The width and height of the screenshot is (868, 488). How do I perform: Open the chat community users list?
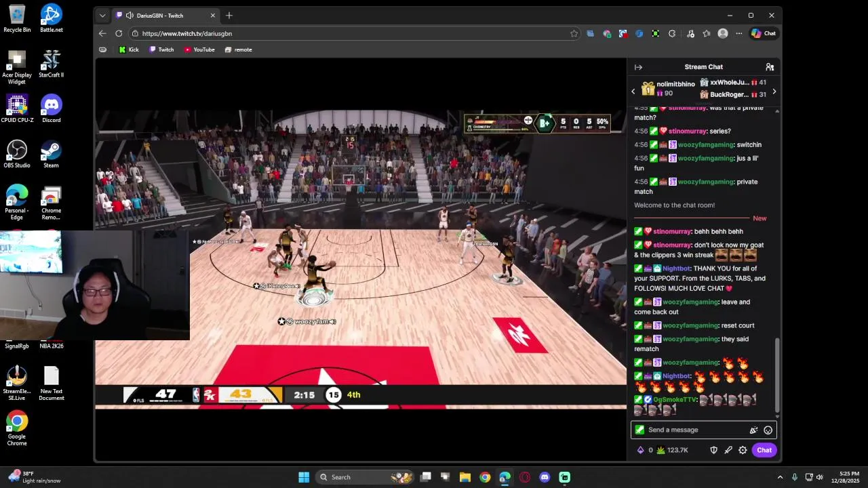click(x=770, y=67)
